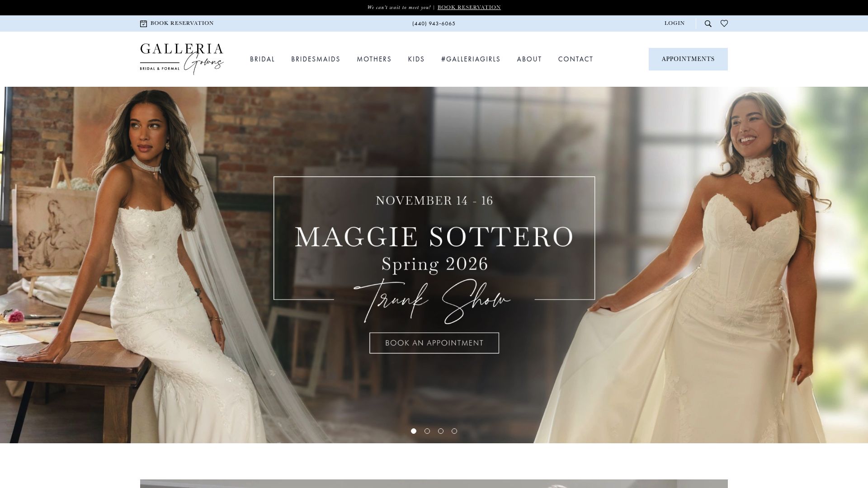Click the calendar icon beside Book Reservation

coord(142,23)
